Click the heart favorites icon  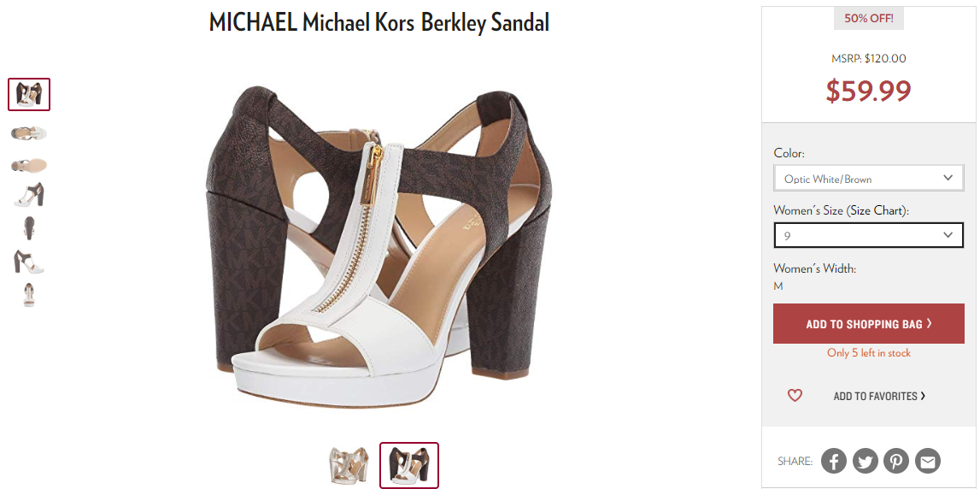click(795, 395)
